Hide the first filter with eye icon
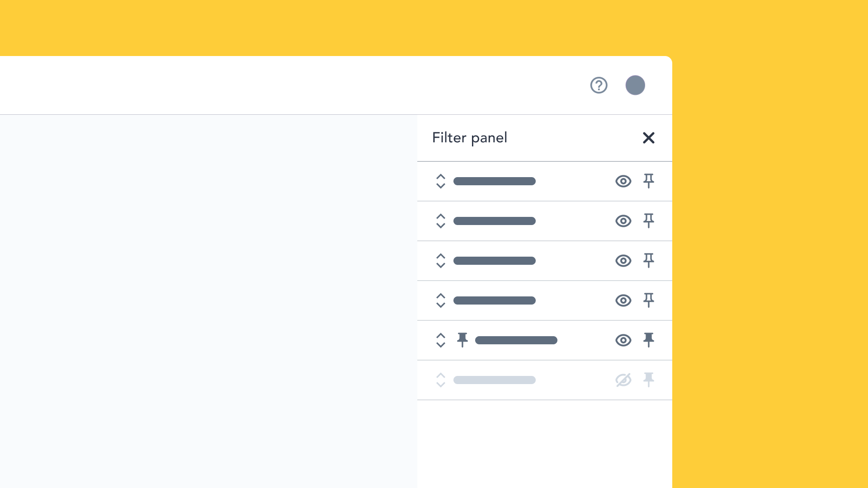 pos(623,181)
